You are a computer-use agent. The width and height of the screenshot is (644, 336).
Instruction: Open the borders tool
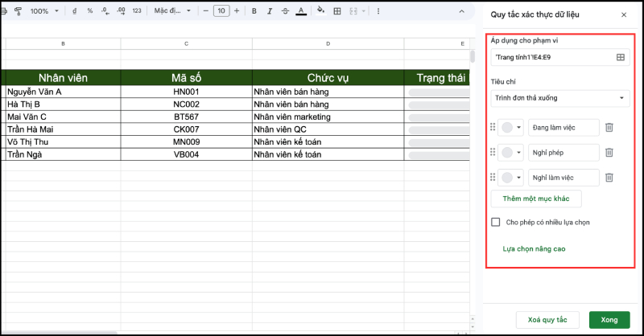click(337, 11)
